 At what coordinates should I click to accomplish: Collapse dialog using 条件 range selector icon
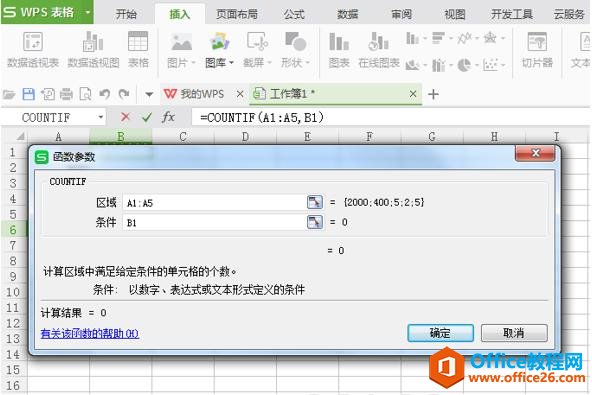[x=315, y=222]
